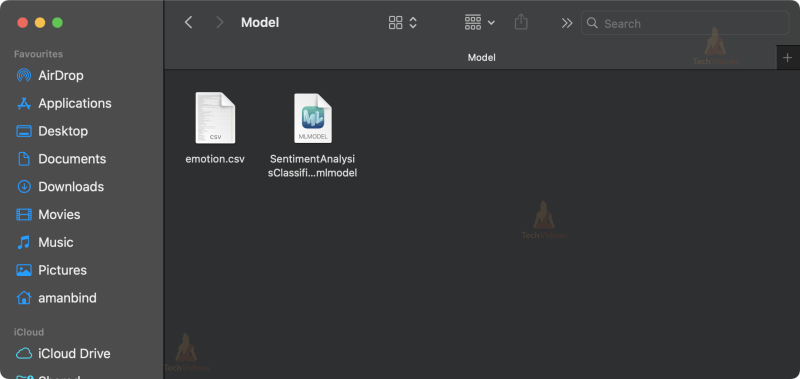Open iCloud Drive in the sidebar

74,353
